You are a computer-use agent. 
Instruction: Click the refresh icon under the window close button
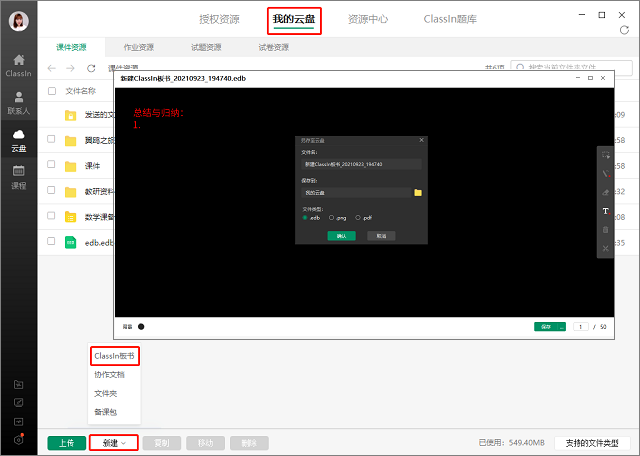point(624,30)
